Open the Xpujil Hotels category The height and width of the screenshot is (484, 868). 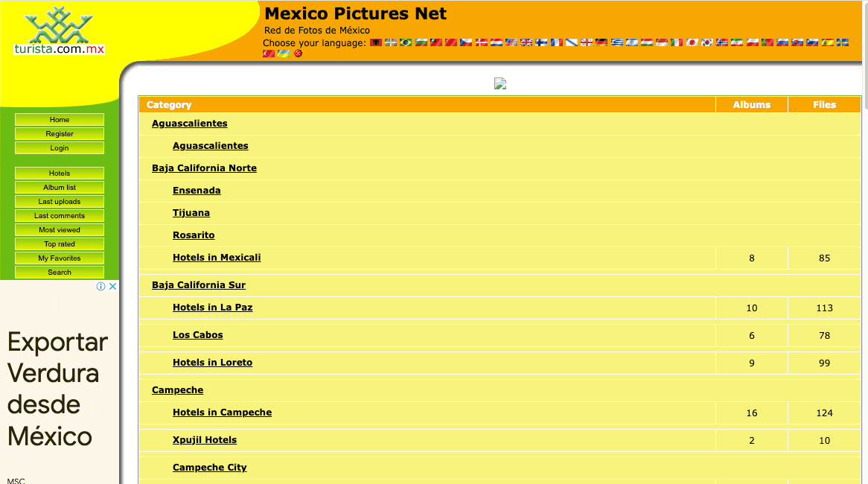pyautogui.click(x=204, y=439)
